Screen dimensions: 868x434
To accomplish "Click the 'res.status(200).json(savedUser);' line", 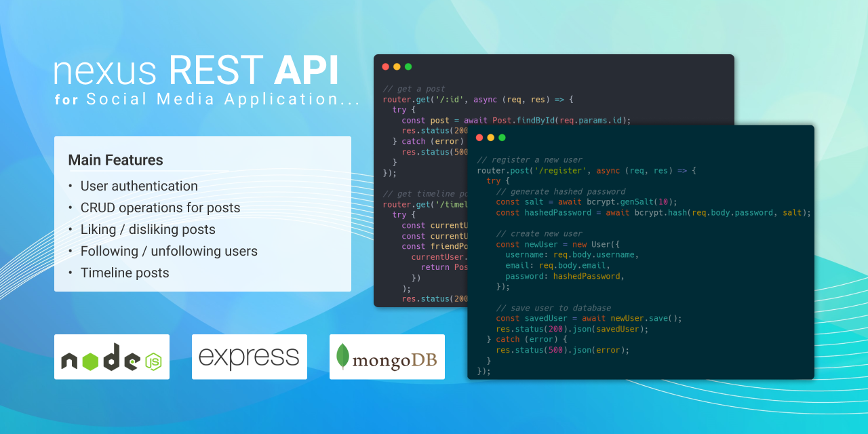I will pos(572,329).
